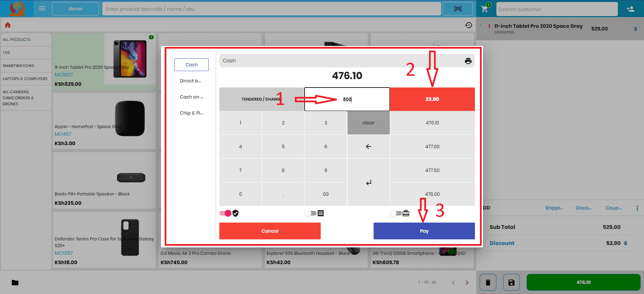
Task: Select Cash on delivery payment method
Action: pos(192,97)
